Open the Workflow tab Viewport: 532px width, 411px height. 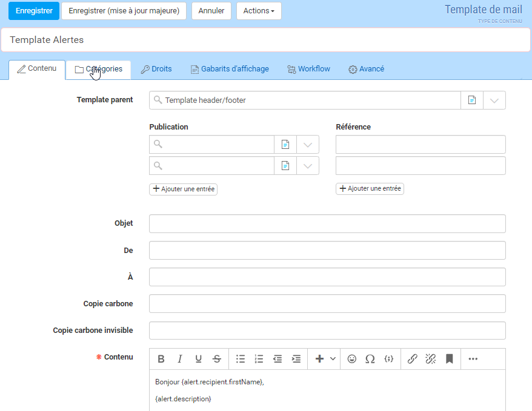coord(309,69)
